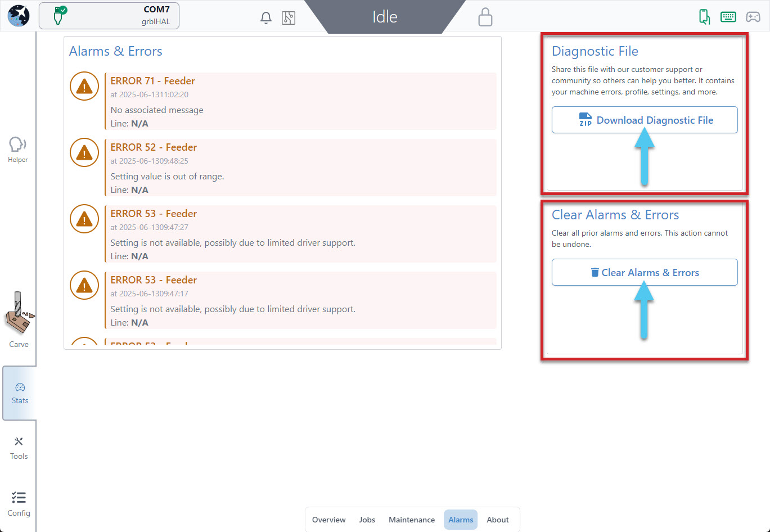The image size is (770, 532).
Task: Select the Stats sidebar item
Action: tap(20, 393)
